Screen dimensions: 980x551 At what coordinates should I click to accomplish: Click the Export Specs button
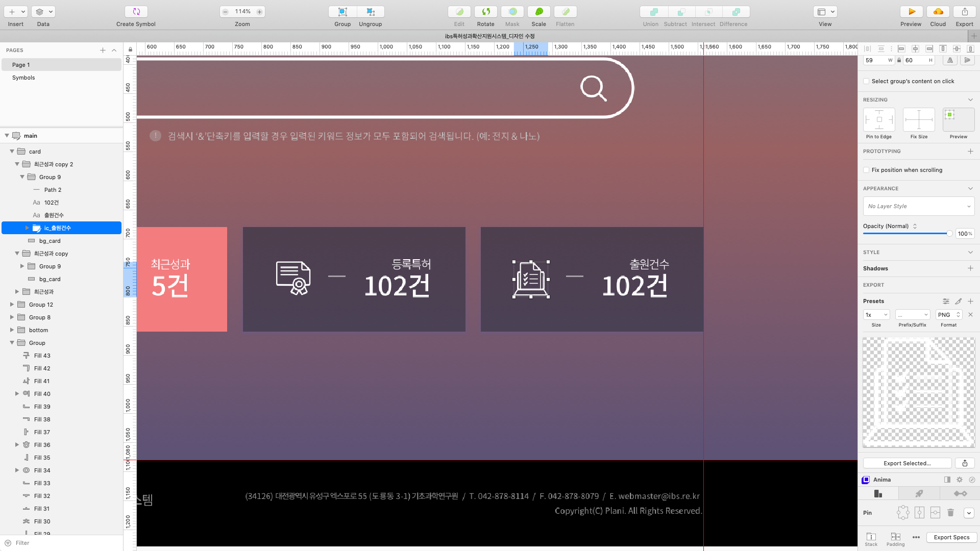[951, 537]
